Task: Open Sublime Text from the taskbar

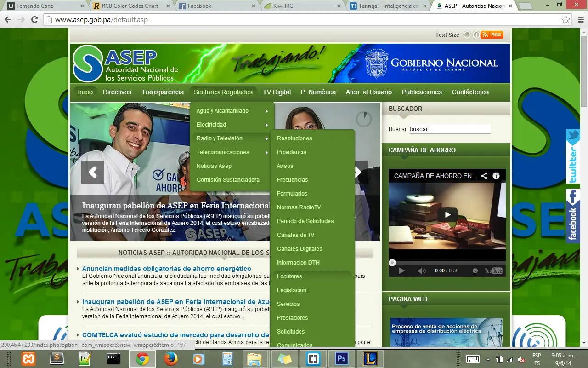Action: (x=57, y=358)
